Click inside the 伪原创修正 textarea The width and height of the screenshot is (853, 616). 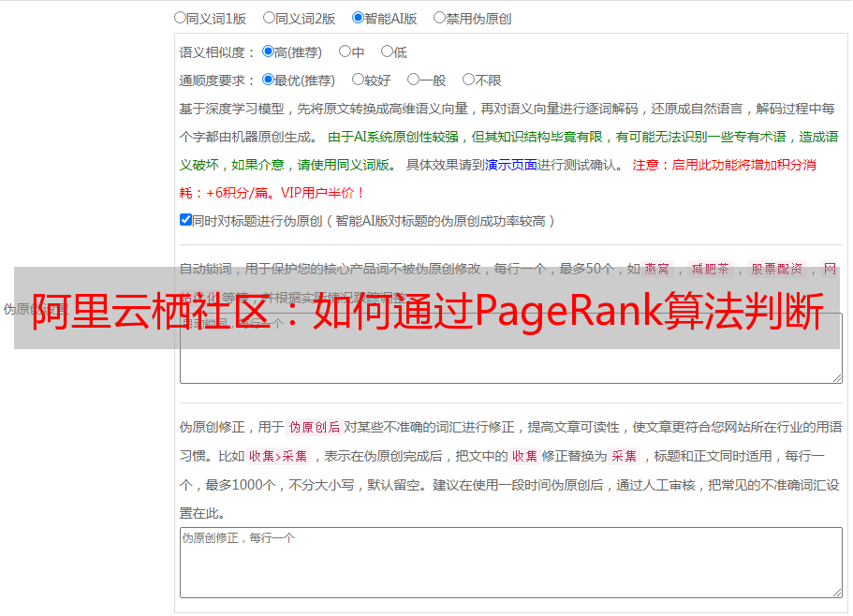pyautogui.click(x=511, y=563)
